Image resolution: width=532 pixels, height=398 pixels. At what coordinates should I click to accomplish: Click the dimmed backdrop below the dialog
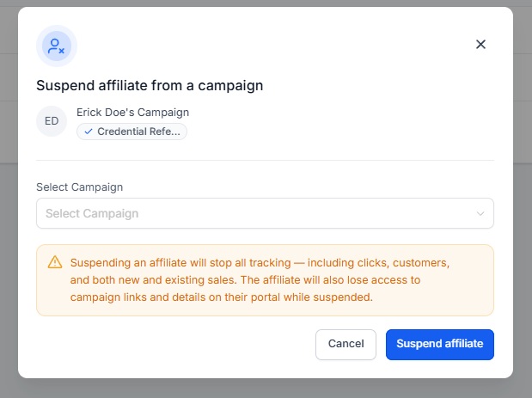[266, 389]
